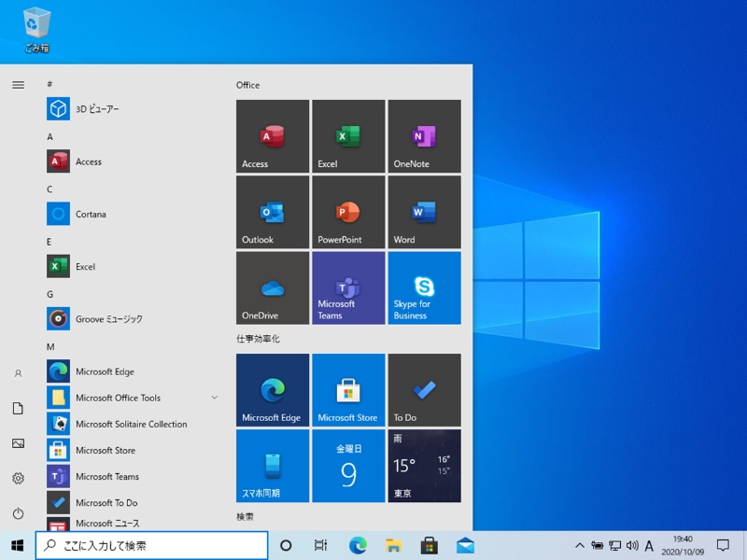Show hidden system tray icons chevron
747x560 pixels.
coord(580,545)
